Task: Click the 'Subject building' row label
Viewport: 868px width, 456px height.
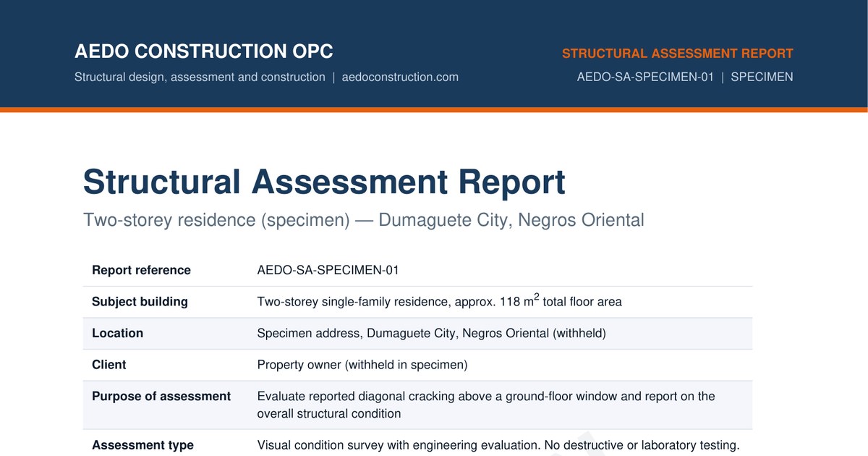Action: pyautogui.click(x=140, y=302)
